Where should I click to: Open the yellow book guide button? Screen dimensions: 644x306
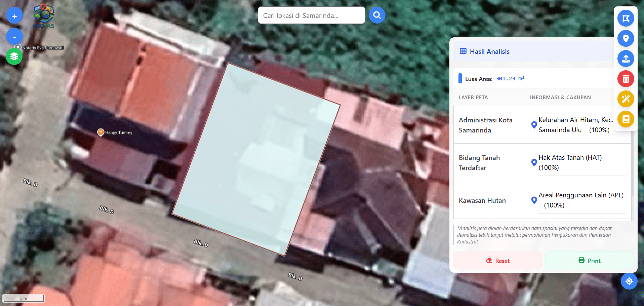click(x=626, y=119)
